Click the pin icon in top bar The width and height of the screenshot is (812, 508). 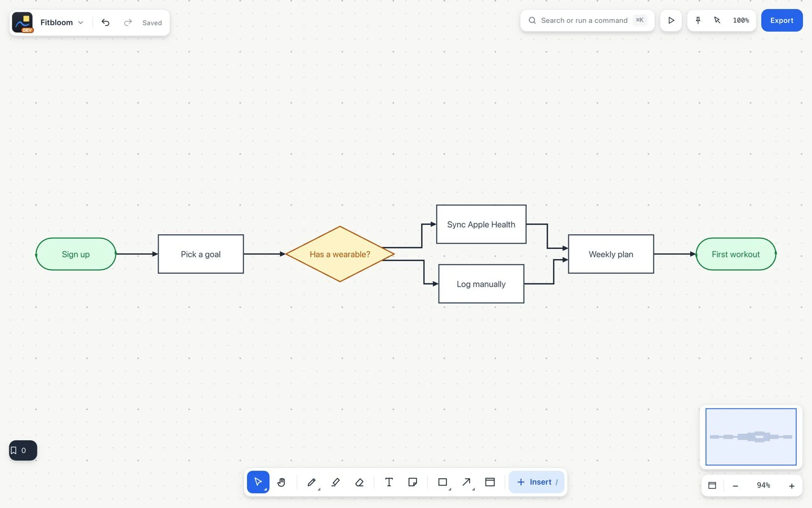point(698,20)
